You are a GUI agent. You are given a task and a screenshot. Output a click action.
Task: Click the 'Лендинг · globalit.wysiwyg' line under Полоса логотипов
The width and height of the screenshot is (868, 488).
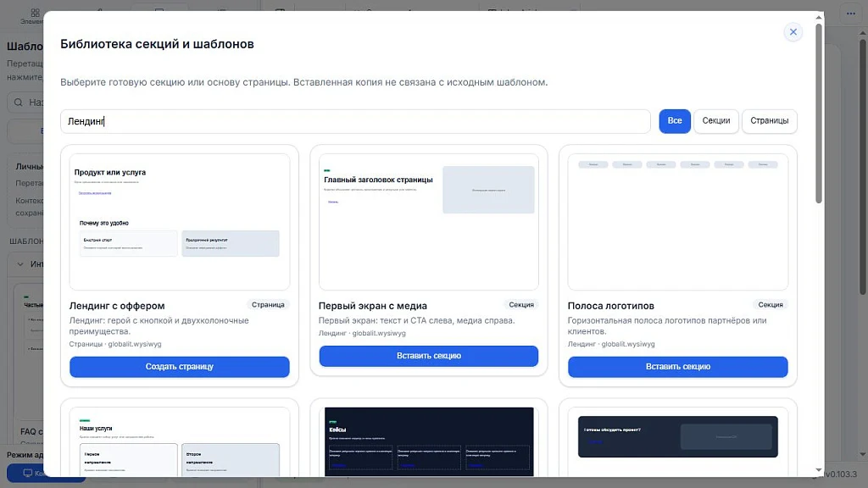[x=611, y=344]
